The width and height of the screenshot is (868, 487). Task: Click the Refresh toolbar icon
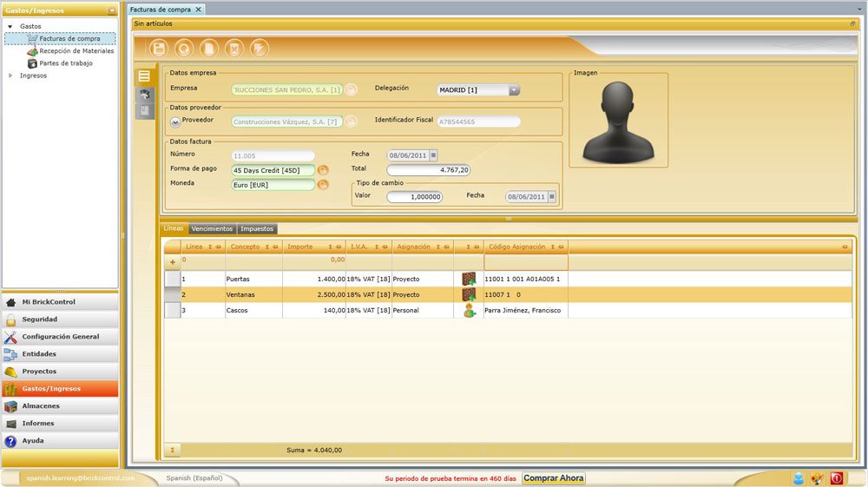[184, 49]
